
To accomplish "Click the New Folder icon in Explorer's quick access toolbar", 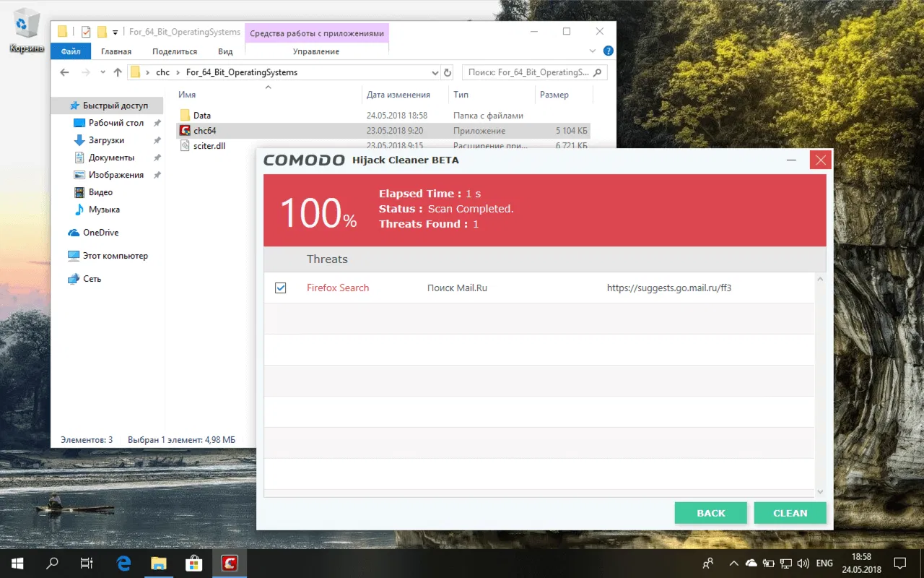I will coord(102,32).
